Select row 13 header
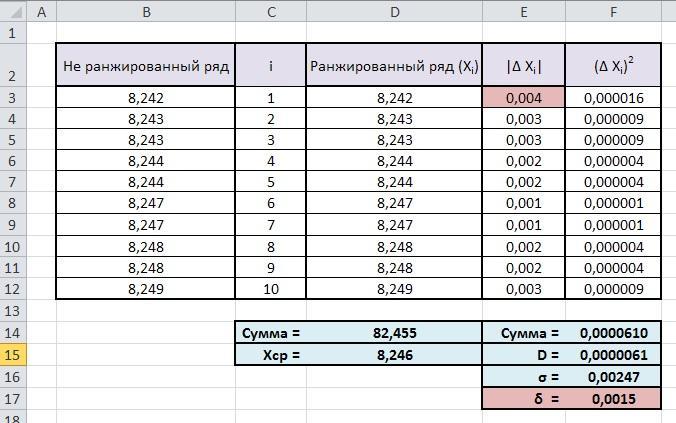 coord(13,310)
